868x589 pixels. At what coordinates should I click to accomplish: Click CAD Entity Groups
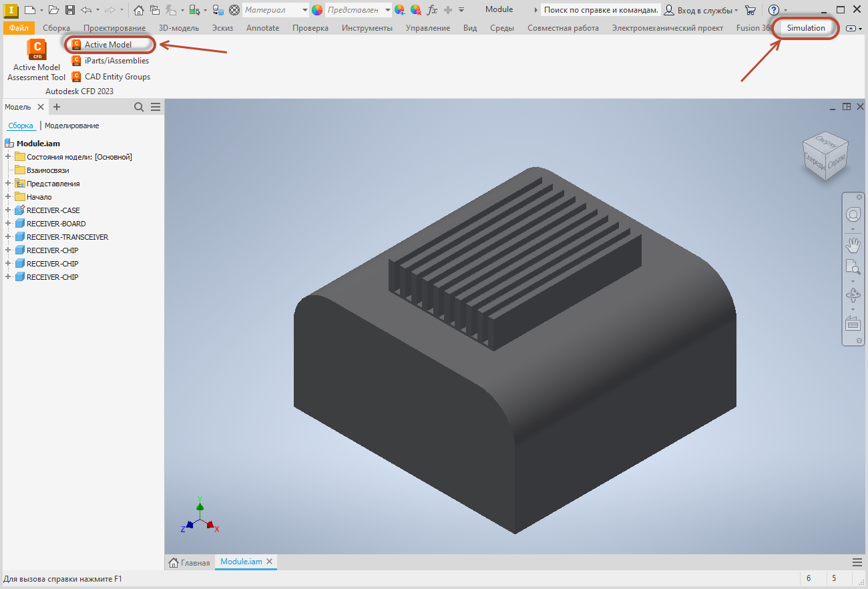(111, 77)
